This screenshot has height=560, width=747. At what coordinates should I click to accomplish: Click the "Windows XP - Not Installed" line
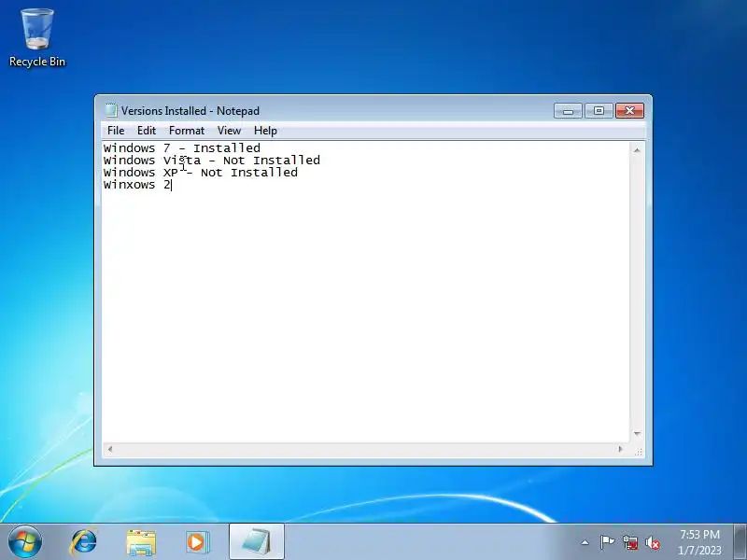point(200,173)
